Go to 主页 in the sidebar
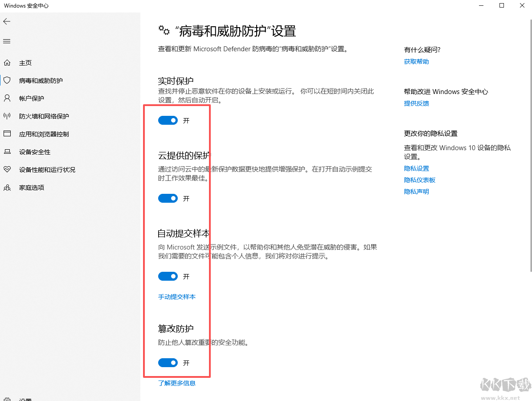 click(25, 63)
